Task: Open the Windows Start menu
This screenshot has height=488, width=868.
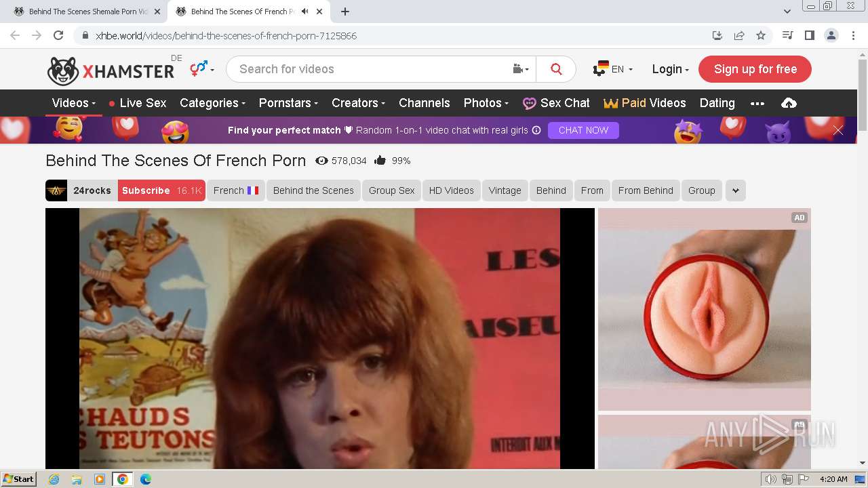Action: tap(18, 479)
